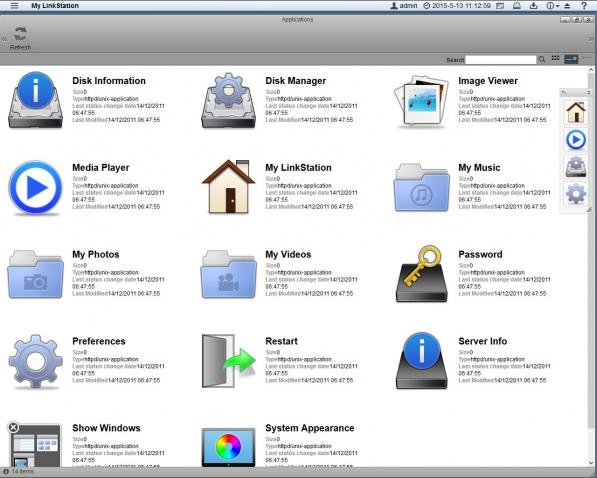Select the Password title text
The image size is (597, 478).
coord(480,254)
